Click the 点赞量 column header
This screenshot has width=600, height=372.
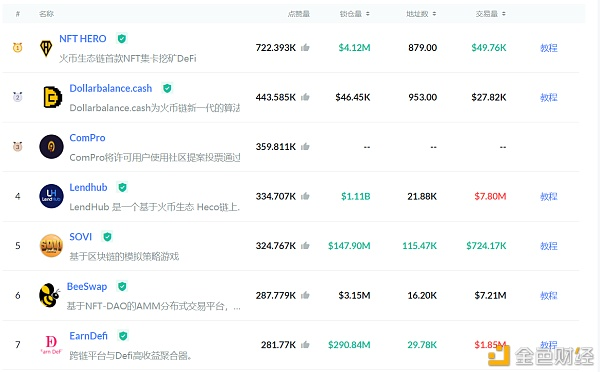(x=298, y=14)
